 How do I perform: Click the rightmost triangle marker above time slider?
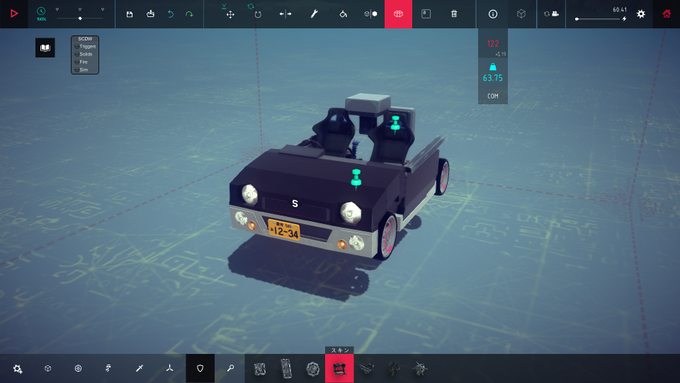click(x=102, y=9)
